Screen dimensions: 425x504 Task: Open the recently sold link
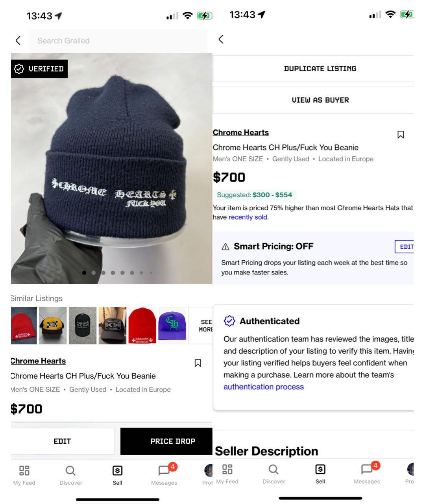click(x=248, y=217)
